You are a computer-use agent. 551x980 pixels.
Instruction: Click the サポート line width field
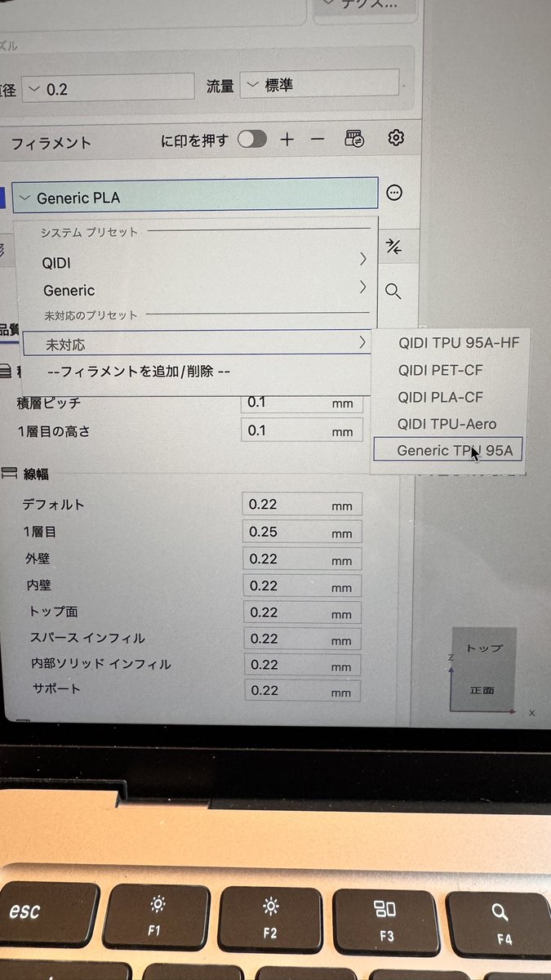click(301, 690)
